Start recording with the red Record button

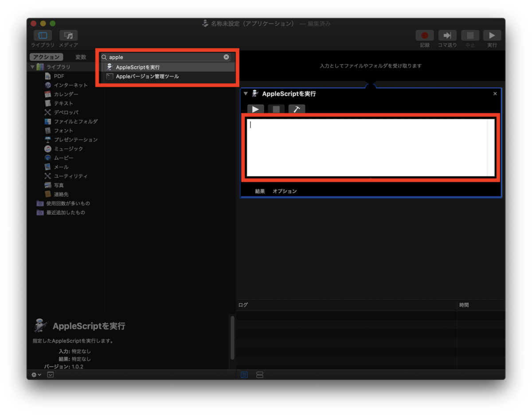coord(425,35)
